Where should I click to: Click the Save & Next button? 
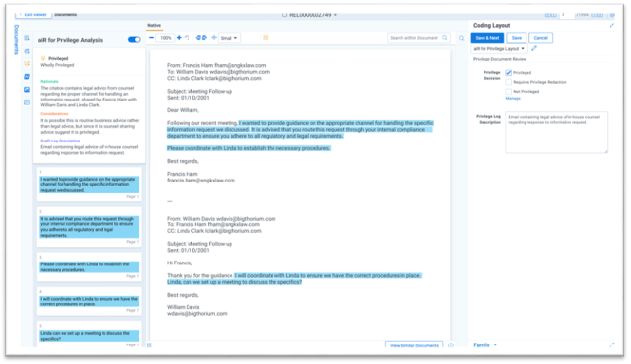coord(487,38)
